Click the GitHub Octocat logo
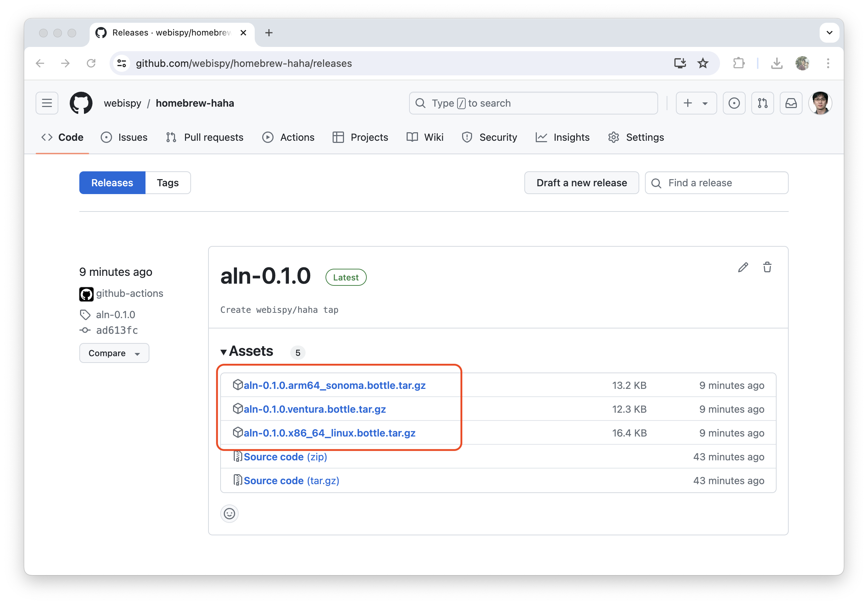The image size is (868, 605). click(81, 103)
